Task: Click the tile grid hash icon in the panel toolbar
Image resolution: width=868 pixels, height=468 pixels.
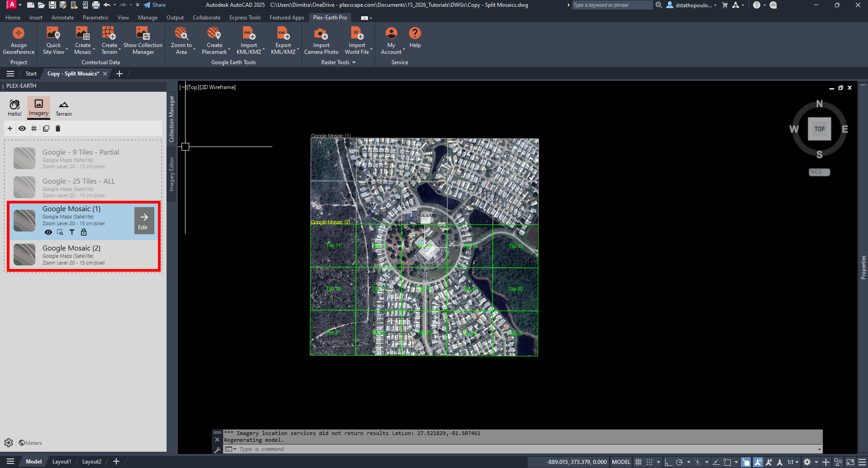Action: pyautogui.click(x=34, y=128)
